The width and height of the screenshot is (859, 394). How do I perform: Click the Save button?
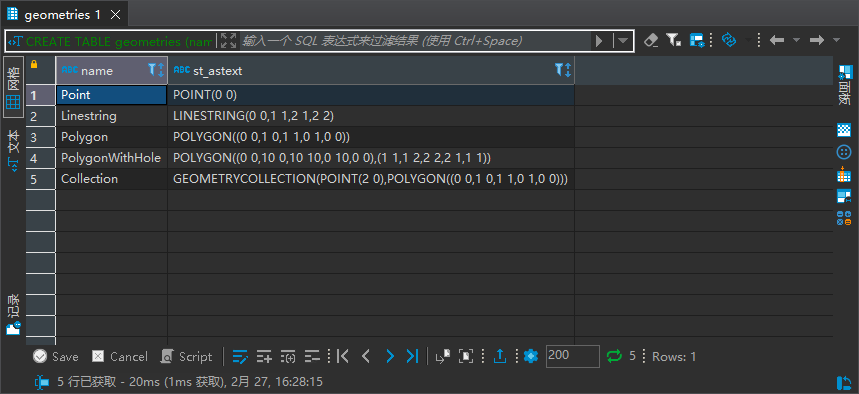click(55, 357)
